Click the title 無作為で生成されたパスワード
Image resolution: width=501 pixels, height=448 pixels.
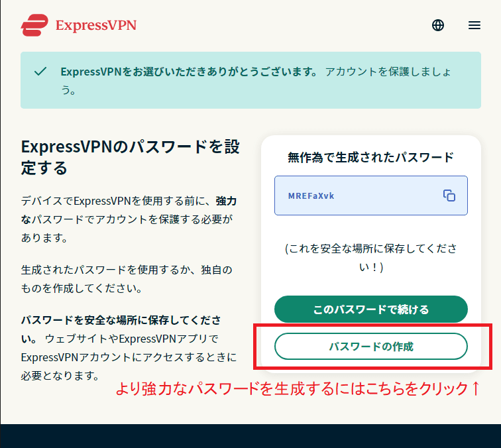(370, 157)
